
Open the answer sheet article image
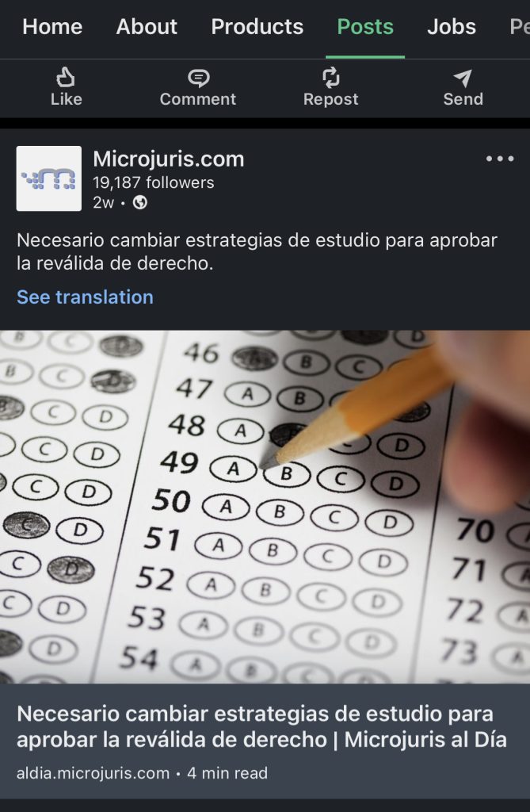[265, 507]
